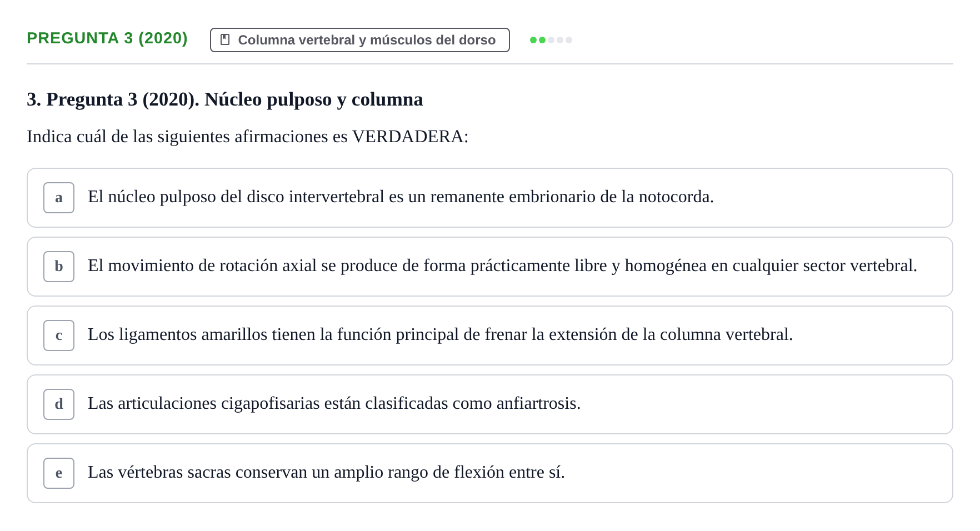980x531 pixels.
Task: Open the Columna vertebral y músculos del dorso tag
Action: (x=360, y=40)
